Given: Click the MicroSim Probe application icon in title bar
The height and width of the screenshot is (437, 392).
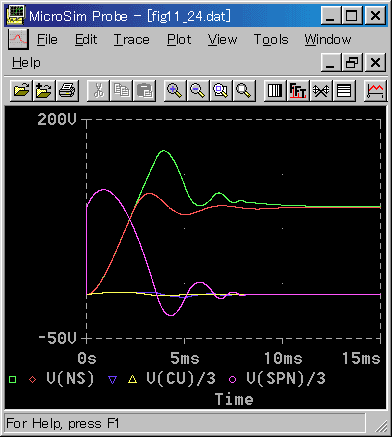Looking at the screenshot, I should [x=16, y=16].
